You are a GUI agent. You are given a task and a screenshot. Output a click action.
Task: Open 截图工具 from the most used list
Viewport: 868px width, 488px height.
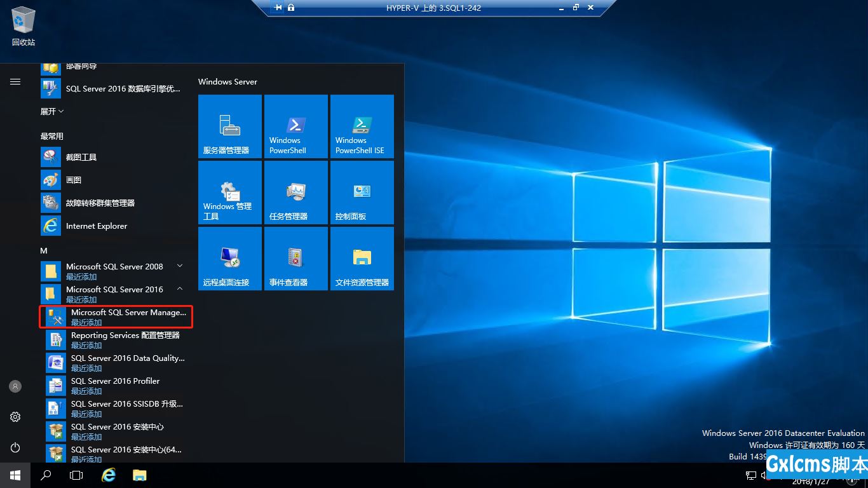click(x=114, y=157)
